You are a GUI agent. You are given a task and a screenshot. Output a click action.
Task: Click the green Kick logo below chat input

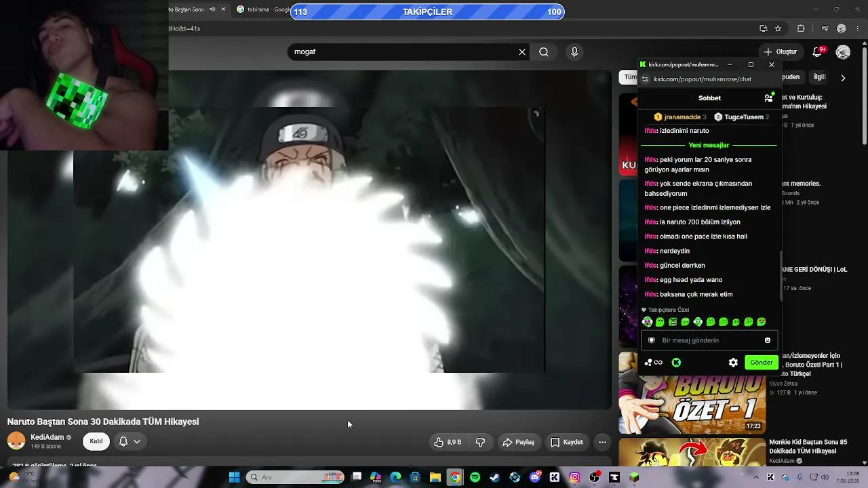[676, 363]
